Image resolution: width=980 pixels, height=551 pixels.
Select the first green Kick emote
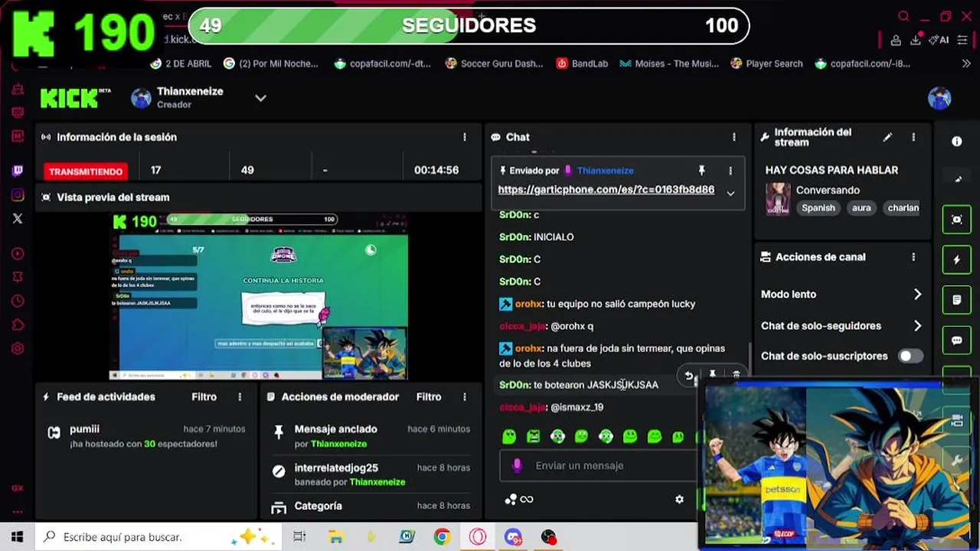[x=509, y=436]
